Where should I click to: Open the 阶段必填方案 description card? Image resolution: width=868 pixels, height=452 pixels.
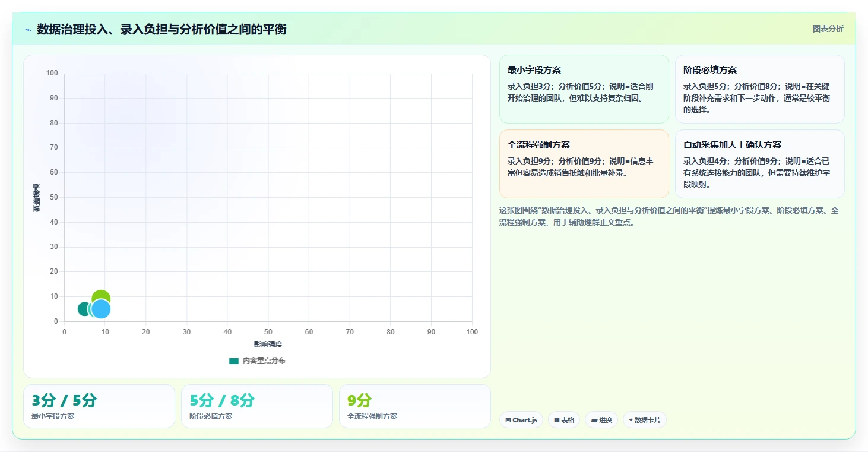(x=760, y=89)
